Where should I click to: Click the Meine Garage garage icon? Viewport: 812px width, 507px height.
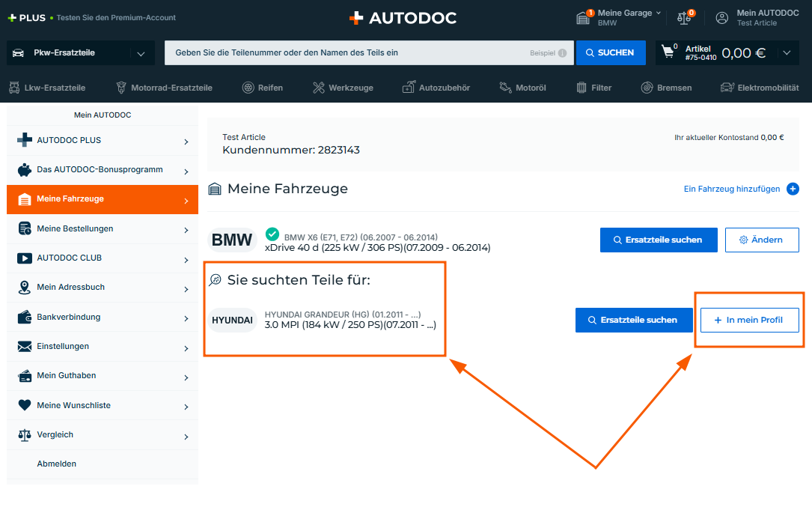point(584,18)
